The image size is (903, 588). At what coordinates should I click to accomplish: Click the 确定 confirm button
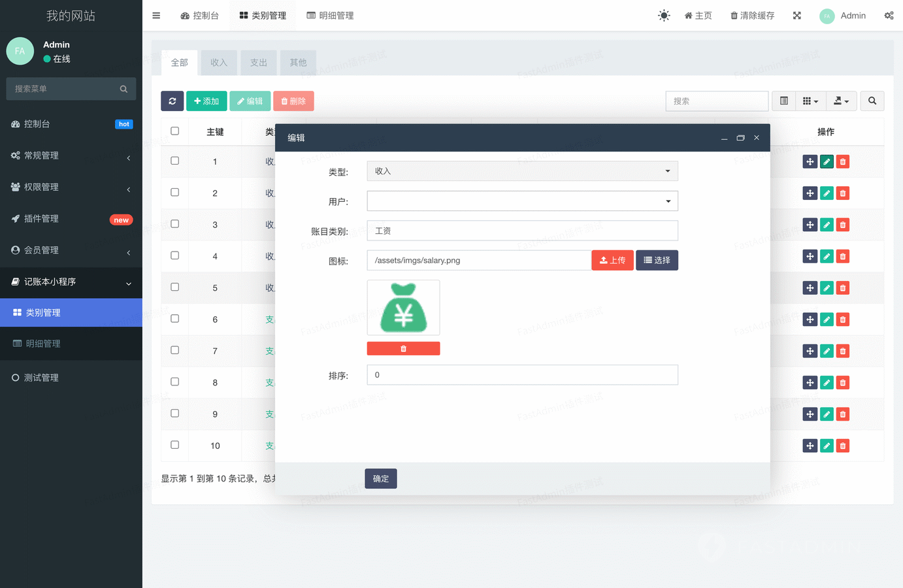[380, 479]
